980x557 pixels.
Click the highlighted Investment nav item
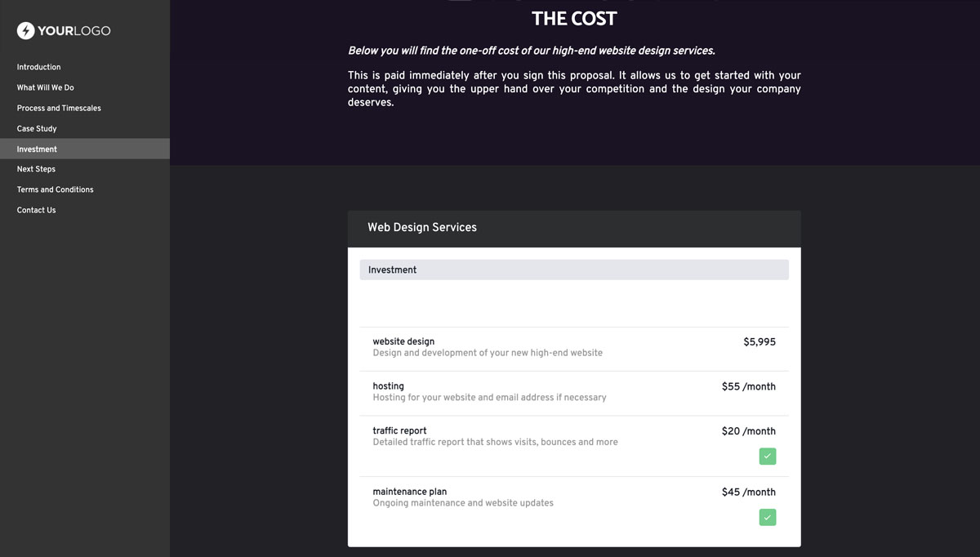[37, 149]
